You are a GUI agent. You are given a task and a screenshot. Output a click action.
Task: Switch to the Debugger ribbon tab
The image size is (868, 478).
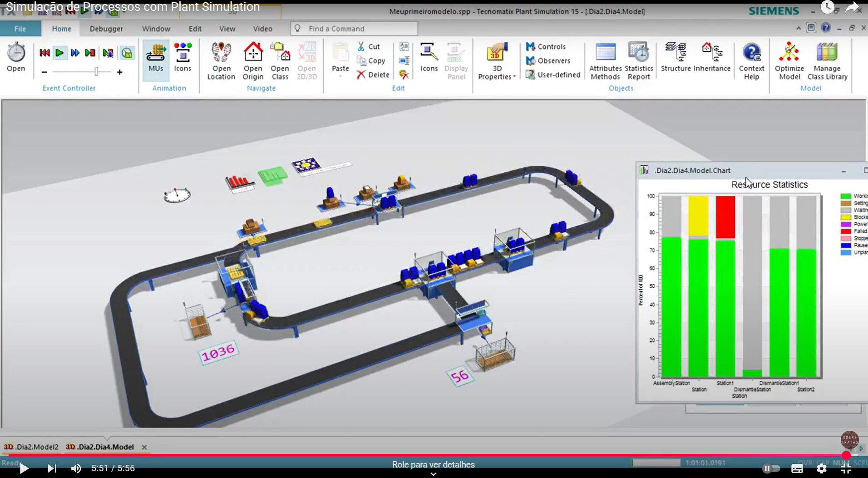pos(106,29)
